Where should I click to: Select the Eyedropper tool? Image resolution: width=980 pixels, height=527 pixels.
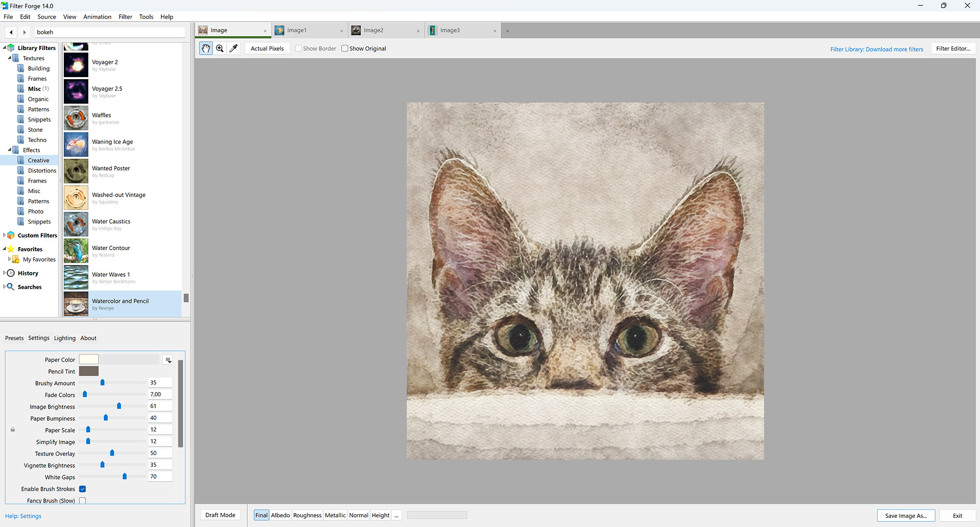pos(234,49)
